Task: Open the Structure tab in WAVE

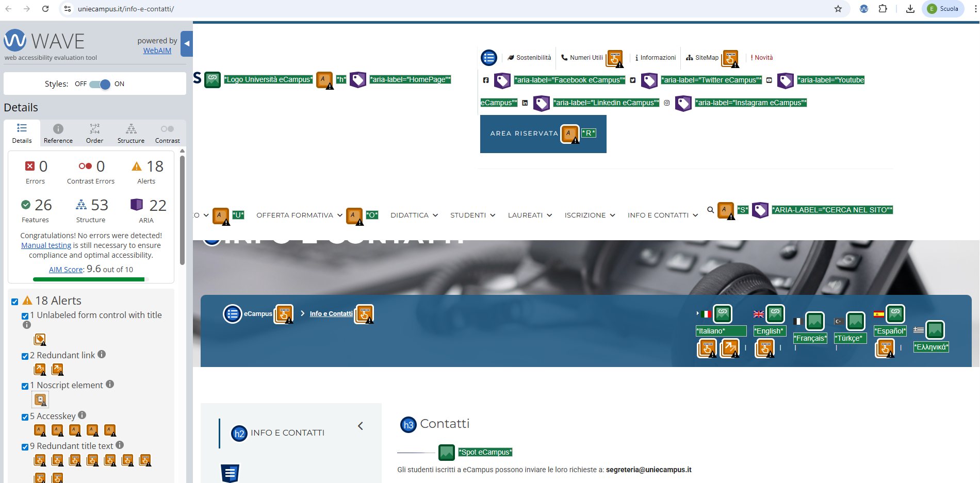Action: 131,134
